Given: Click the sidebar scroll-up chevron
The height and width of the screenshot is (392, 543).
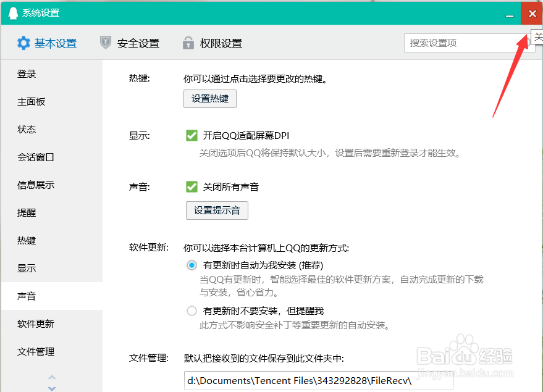Looking at the screenshot, I should coord(52,377).
